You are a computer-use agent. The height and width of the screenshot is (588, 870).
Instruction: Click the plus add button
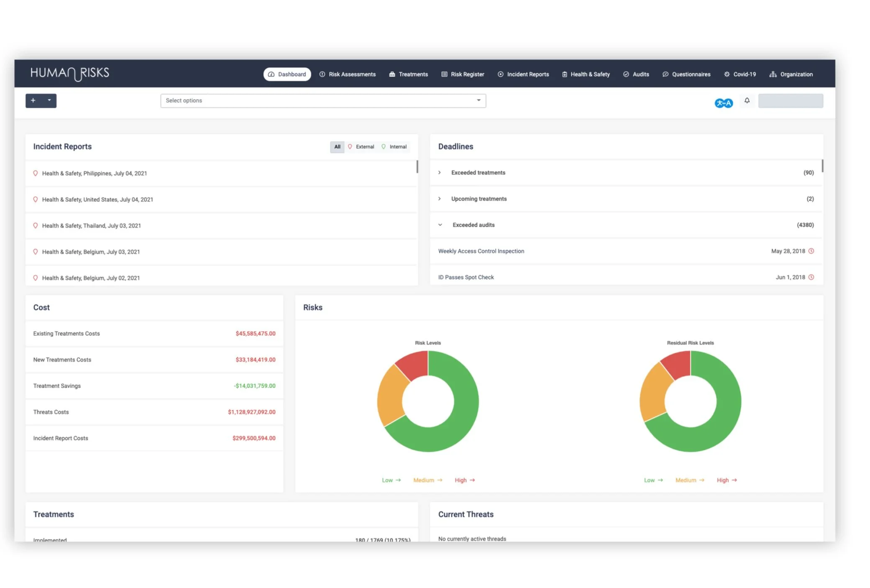point(33,100)
